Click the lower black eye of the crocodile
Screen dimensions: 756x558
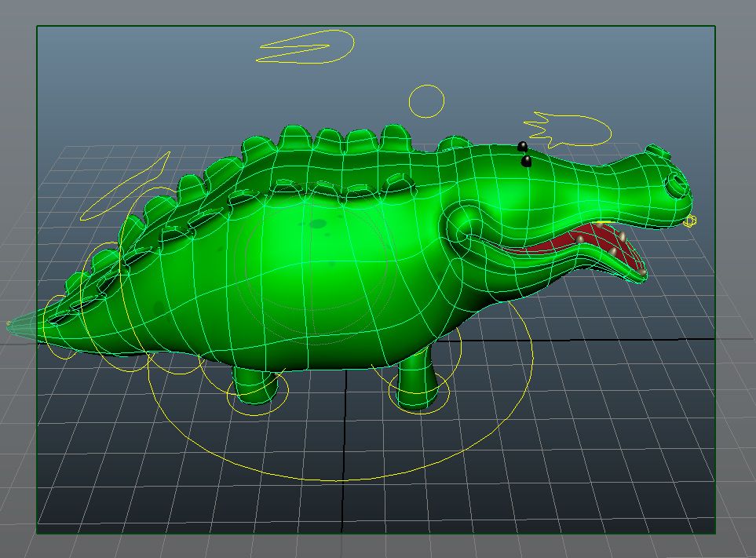(x=526, y=161)
